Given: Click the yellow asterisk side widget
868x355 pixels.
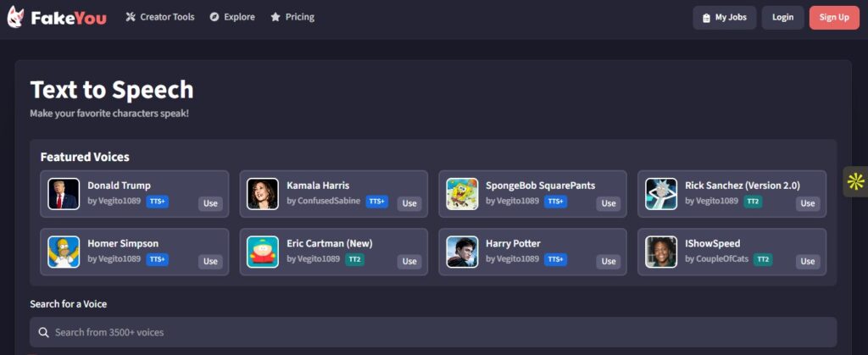Looking at the screenshot, I should click(x=856, y=181).
